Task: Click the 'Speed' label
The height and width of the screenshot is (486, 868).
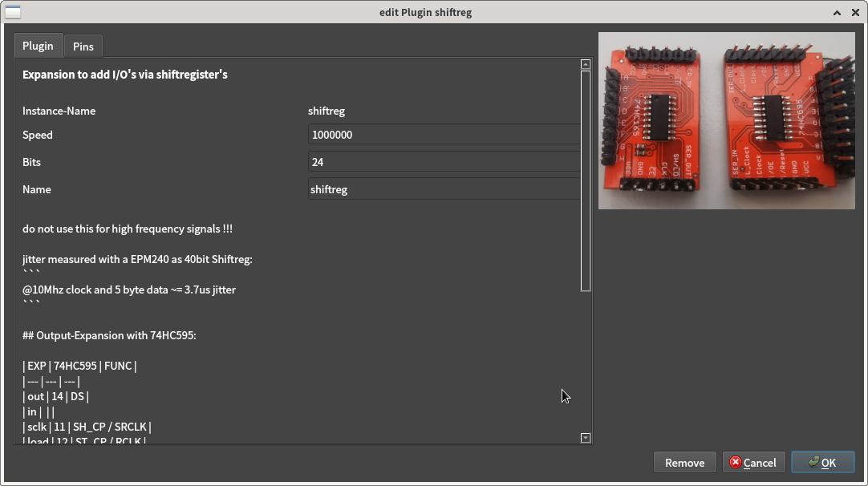Action: click(x=37, y=135)
